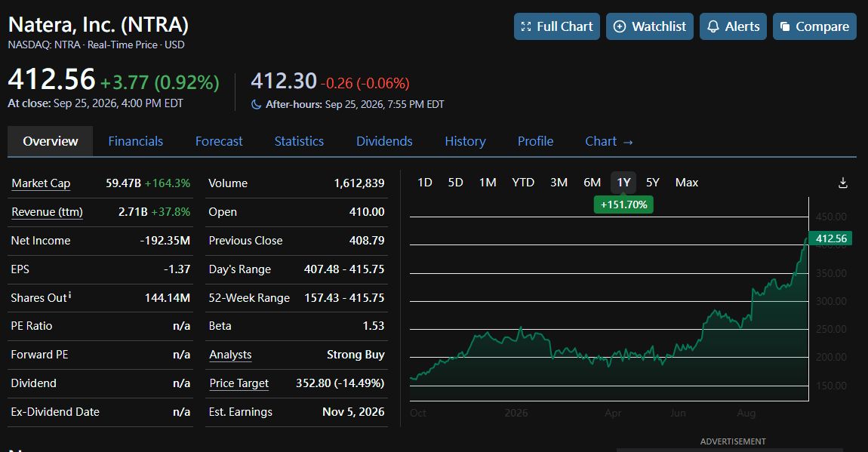Set up price Alerts
Viewport: 868px width, 452px height.
(733, 26)
